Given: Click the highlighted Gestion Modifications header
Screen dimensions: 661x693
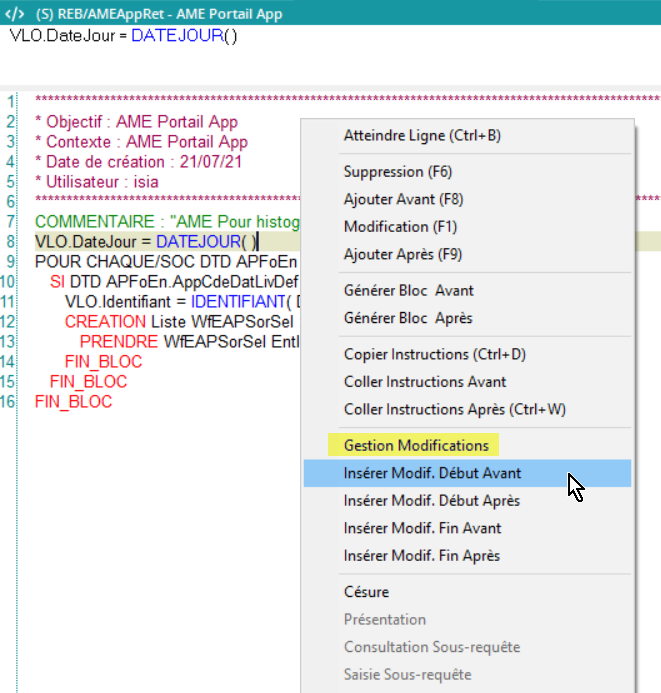Looking at the screenshot, I should click(x=416, y=445).
